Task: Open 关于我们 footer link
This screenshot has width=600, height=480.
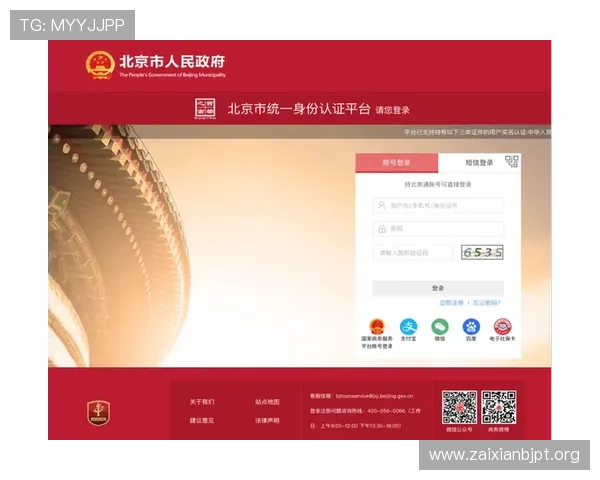Action: click(202, 402)
